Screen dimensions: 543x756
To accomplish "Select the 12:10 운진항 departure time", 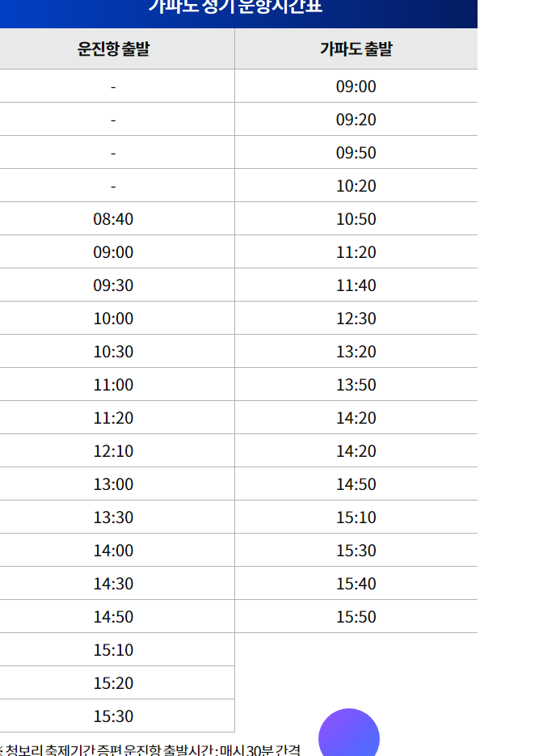I will 114,451.
